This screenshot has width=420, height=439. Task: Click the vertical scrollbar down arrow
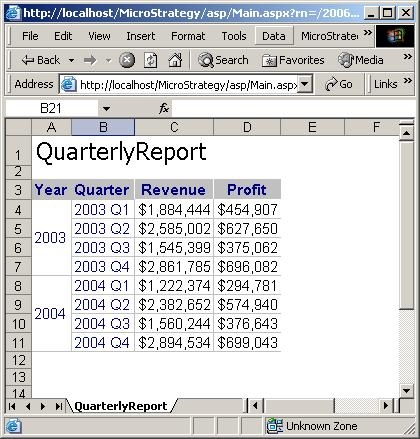[406, 390]
